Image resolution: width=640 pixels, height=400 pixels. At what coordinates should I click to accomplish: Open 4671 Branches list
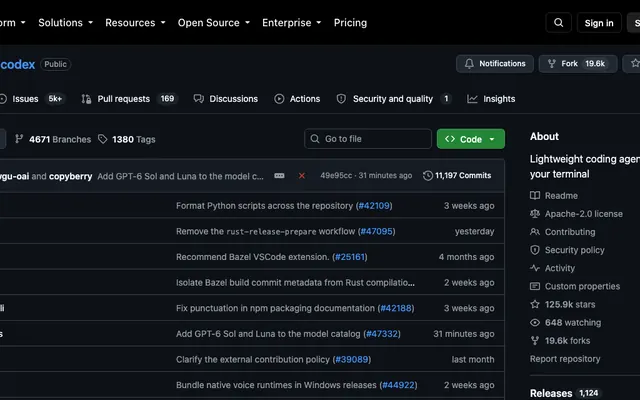click(x=53, y=139)
